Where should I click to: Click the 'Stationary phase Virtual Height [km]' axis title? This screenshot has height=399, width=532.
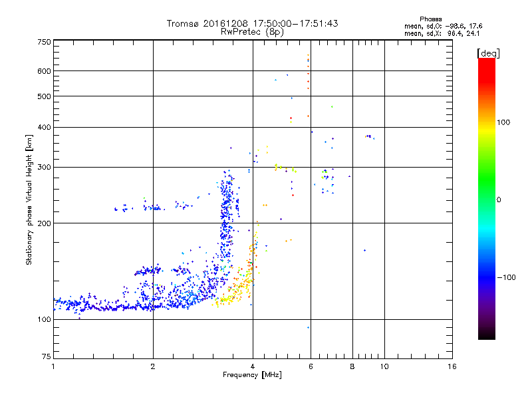pos(29,200)
